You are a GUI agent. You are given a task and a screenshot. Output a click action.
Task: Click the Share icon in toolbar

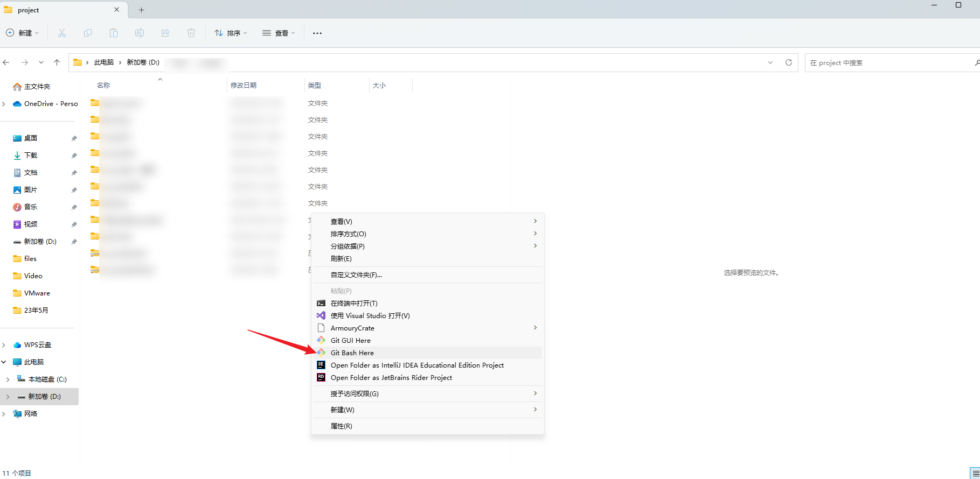(x=165, y=33)
